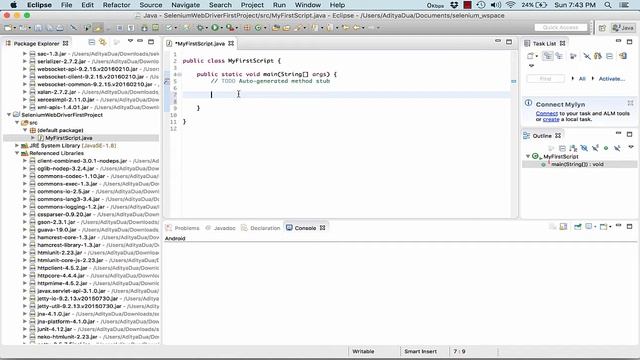Expand the MyFirstScript.java tree node

coord(33,138)
